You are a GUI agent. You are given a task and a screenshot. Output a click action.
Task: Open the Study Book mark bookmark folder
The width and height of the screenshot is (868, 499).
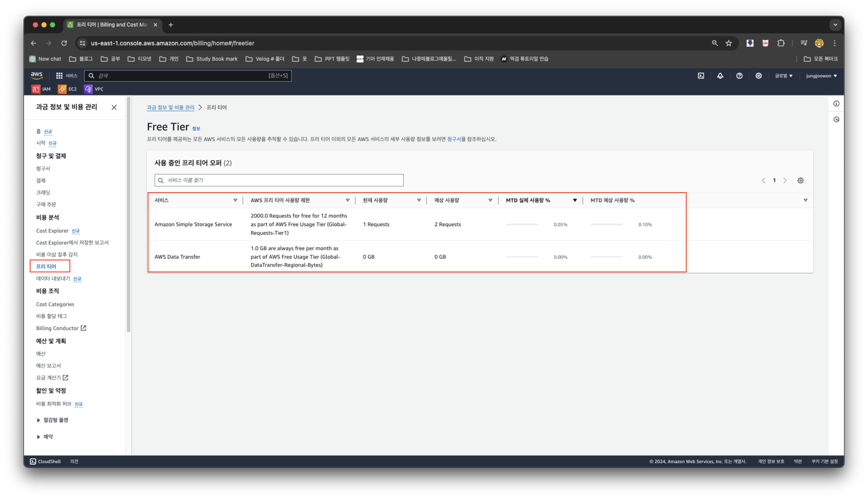coord(212,59)
